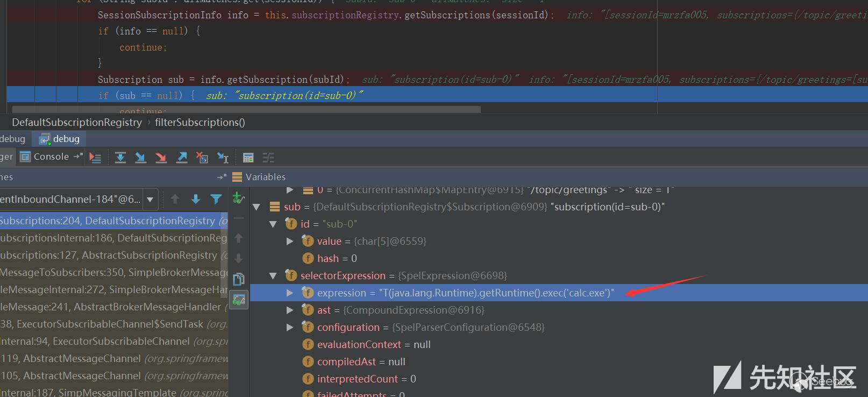Collapse the sub variable node

[x=257, y=207]
